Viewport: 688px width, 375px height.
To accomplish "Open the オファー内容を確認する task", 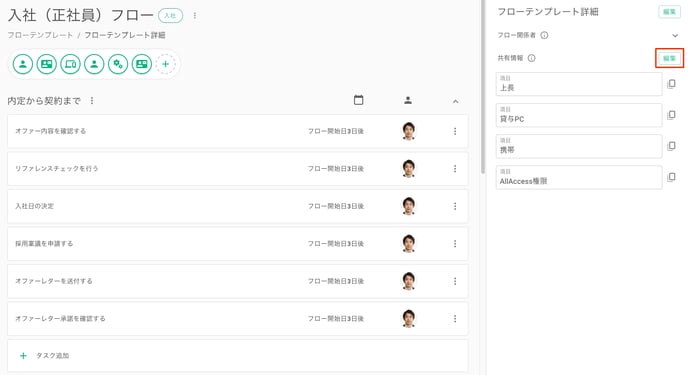I will [x=238, y=131].
